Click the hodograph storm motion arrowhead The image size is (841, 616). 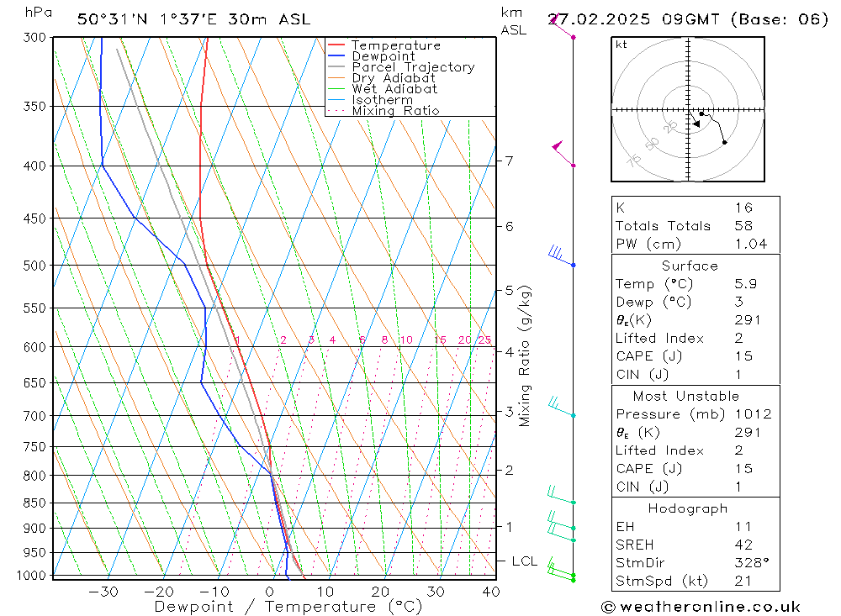(x=696, y=124)
